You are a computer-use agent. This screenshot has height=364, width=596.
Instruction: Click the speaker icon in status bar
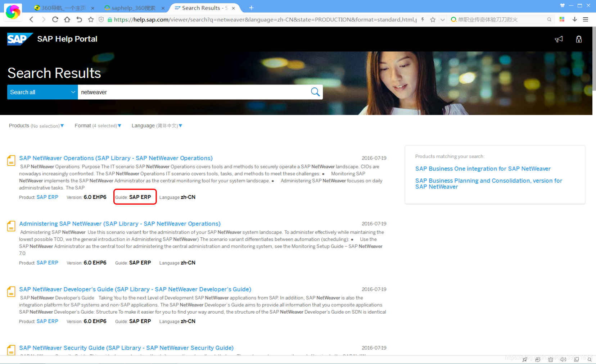click(563, 359)
